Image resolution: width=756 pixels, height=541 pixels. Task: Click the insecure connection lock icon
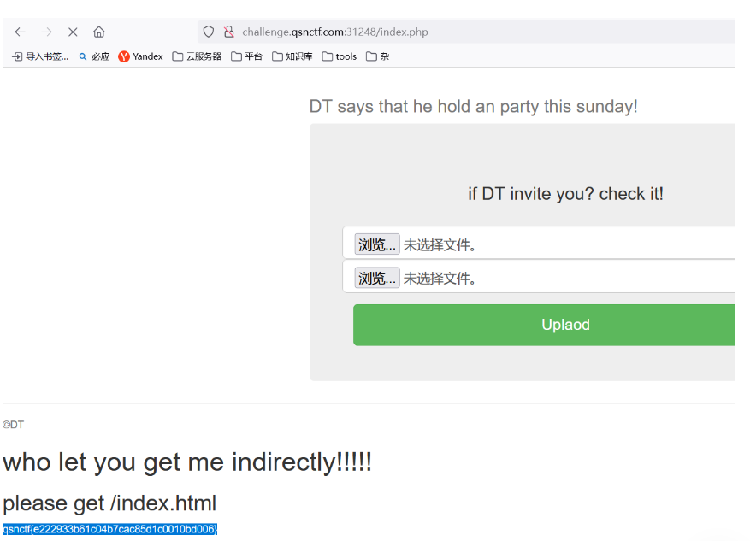click(228, 32)
